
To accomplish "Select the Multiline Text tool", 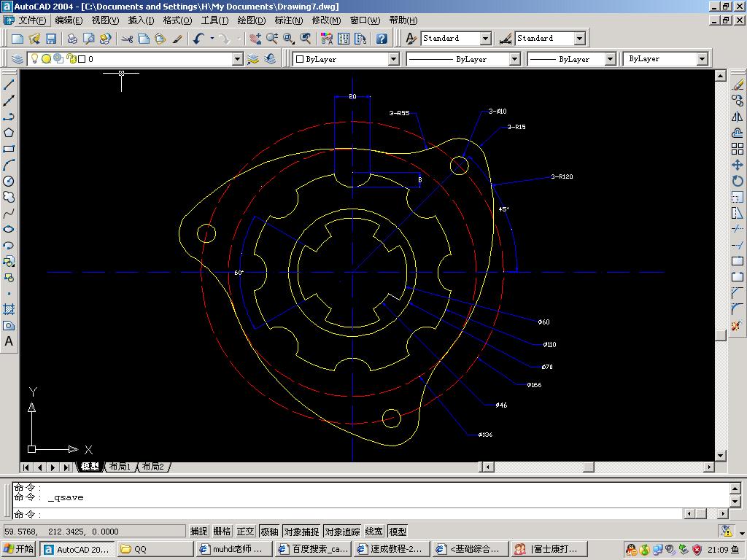I will point(9,341).
